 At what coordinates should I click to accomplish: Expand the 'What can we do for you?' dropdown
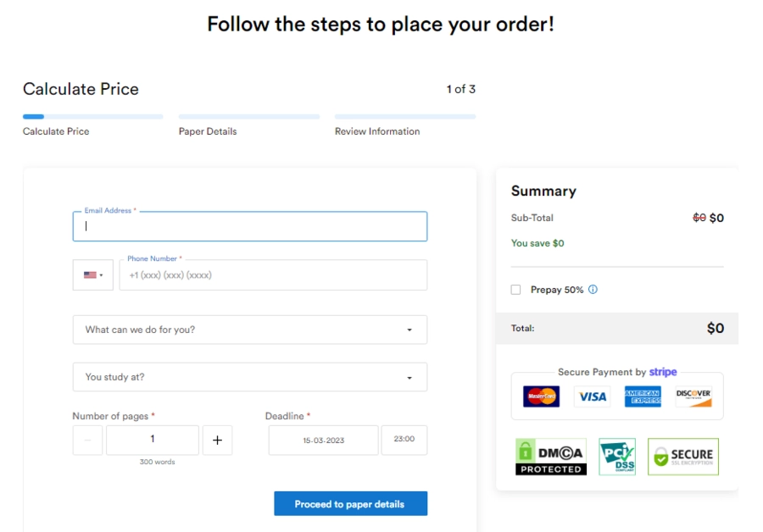point(250,330)
